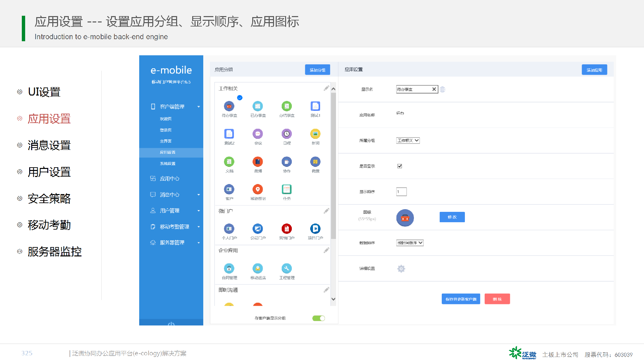Click the 显示顺序 input field

point(401,192)
